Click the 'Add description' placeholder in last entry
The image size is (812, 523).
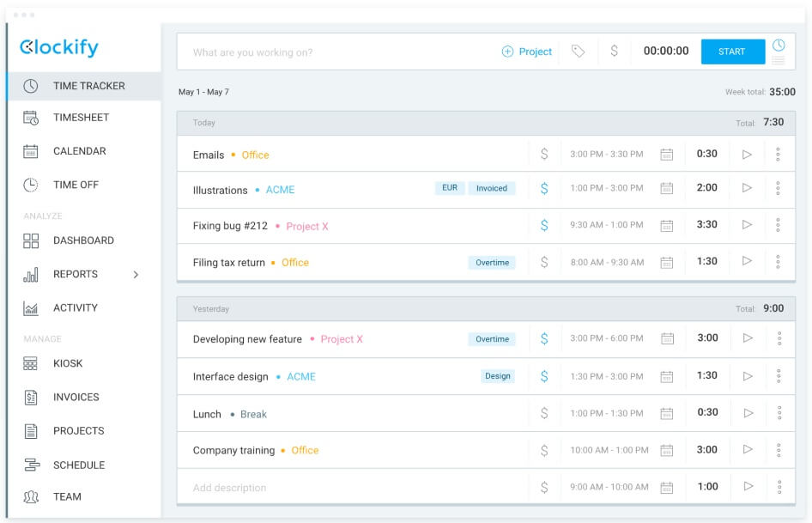[x=230, y=488]
